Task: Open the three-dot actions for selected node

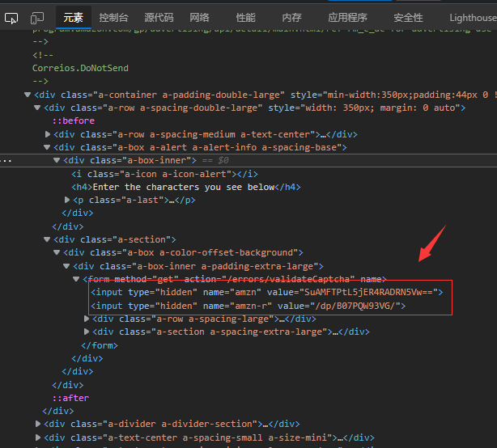Action: (6, 161)
